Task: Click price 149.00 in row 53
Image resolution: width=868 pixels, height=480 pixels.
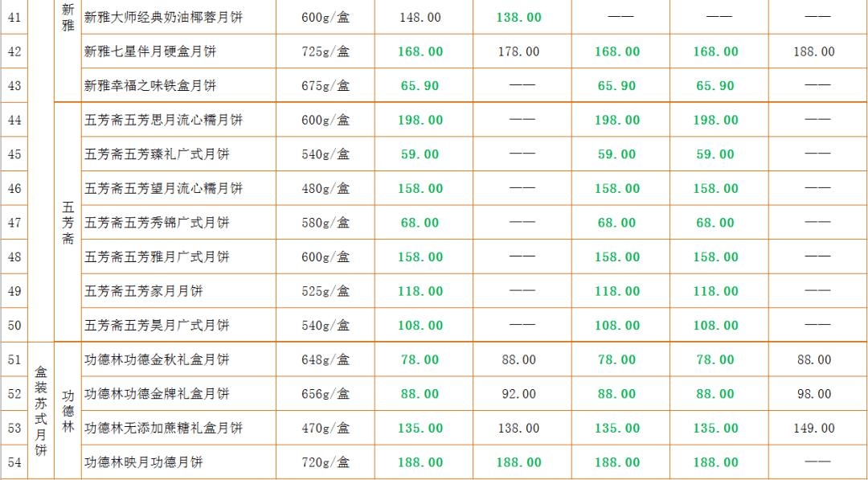Action: (814, 429)
